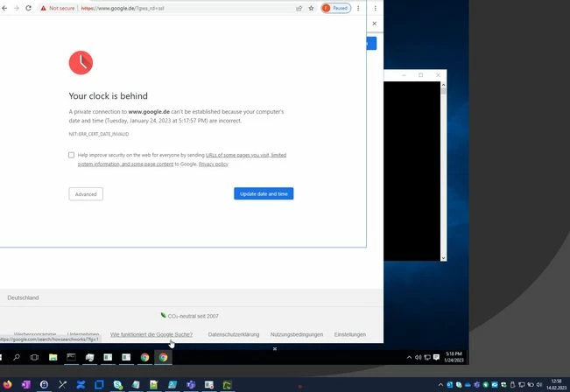This screenshot has height=392, width=570.
Task: Open Search in the remote taskbar
Action: [17, 358]
